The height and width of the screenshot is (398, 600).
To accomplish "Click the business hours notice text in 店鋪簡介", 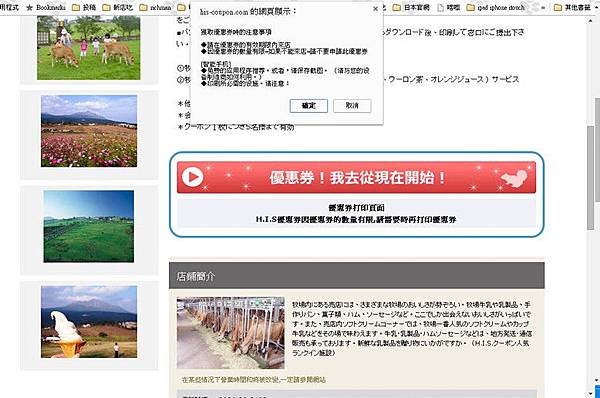I will (254, 380).
